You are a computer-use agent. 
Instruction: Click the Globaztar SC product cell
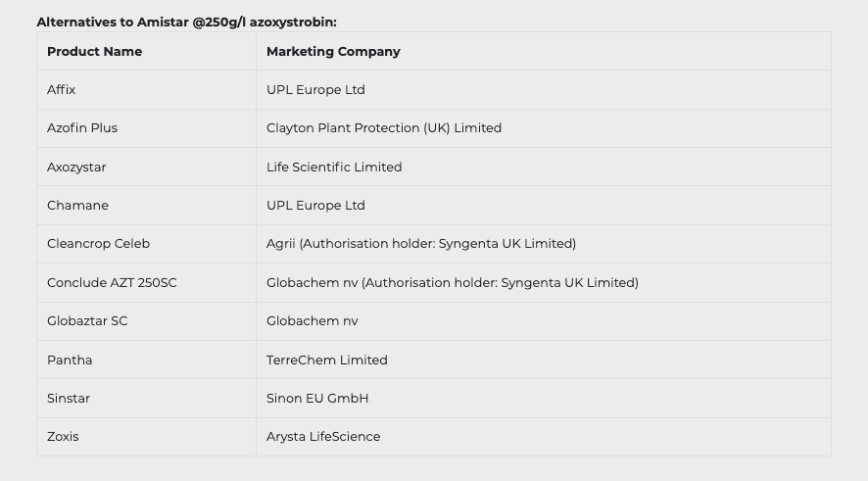pos(87,320)
